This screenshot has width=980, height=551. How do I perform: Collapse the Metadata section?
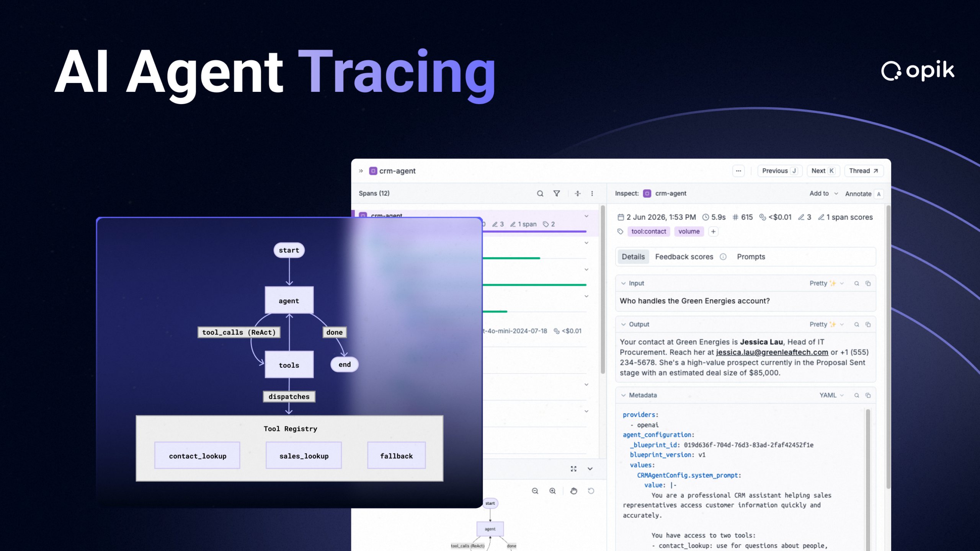[x=624, y=395]
